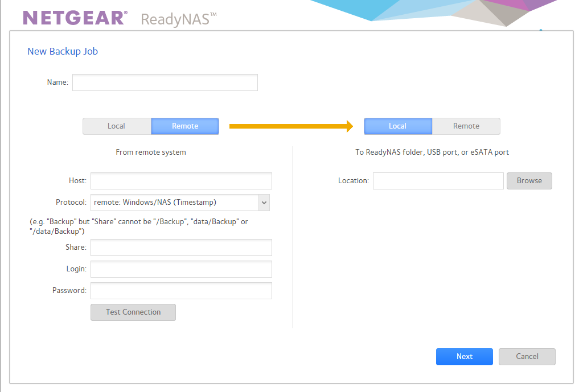Click the Test Connection button
Screen dimensions: 579x392
click(x=133, y=312)
